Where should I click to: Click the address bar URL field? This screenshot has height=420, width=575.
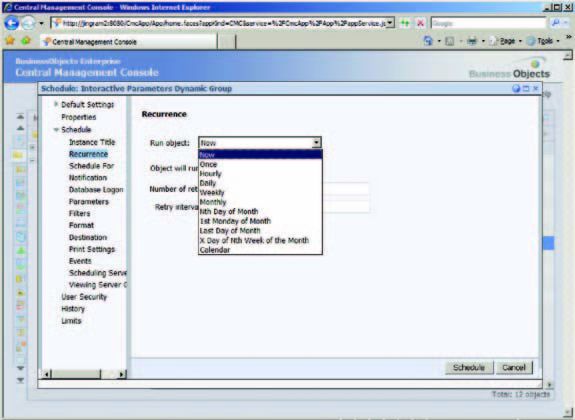219,23
